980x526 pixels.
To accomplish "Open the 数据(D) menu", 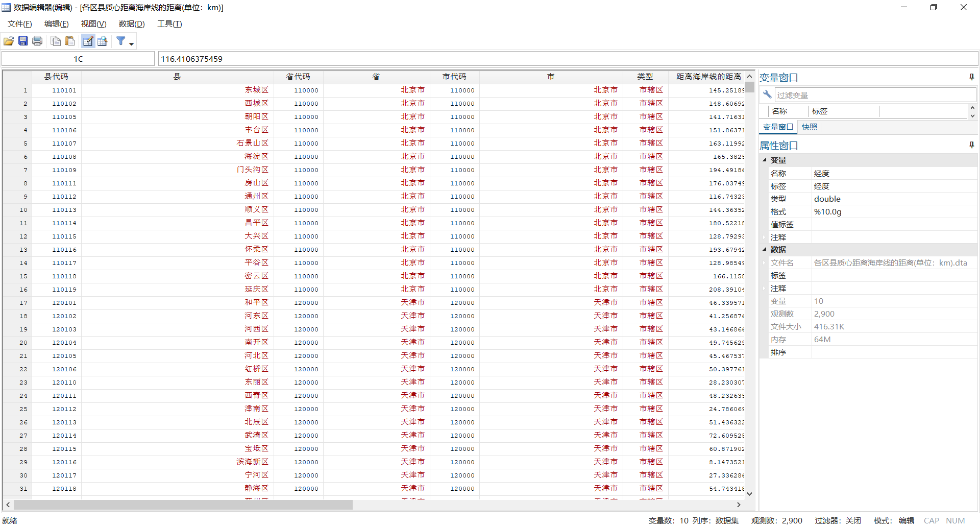I will (132, 24).
